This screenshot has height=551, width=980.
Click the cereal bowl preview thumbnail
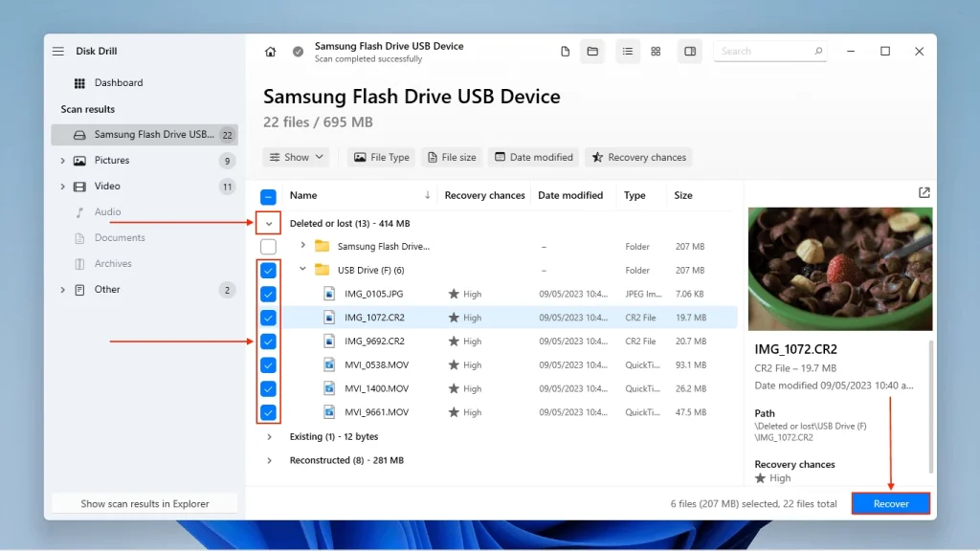point(839,270)
